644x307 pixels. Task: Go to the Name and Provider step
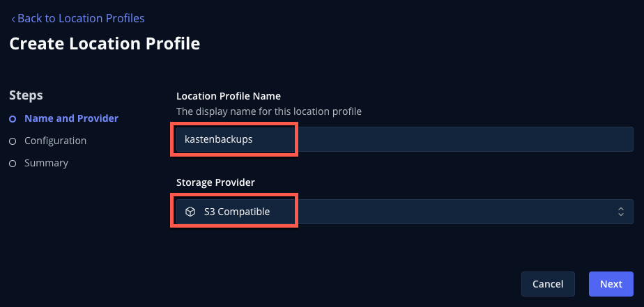(x=72, y=118)
